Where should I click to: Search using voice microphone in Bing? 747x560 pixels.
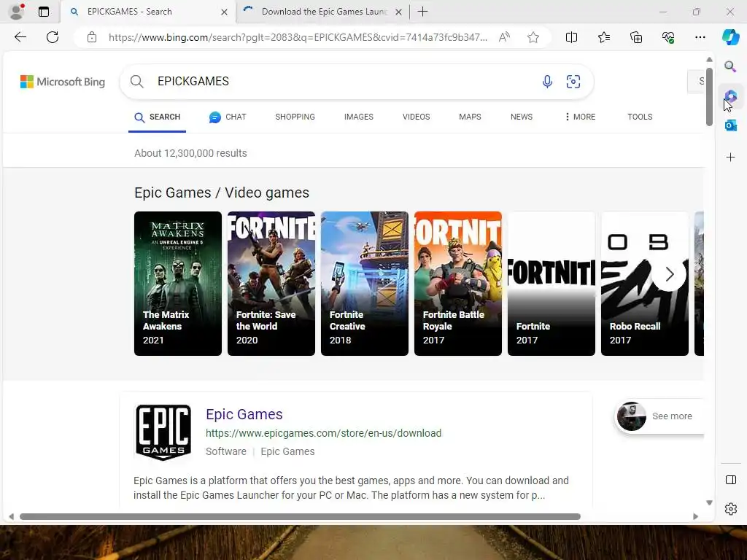tap(547, 82)
